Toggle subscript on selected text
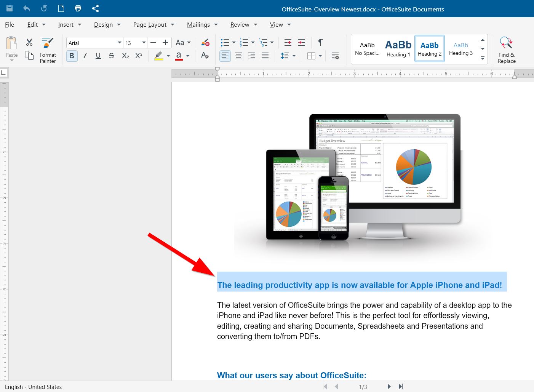 point(125,56)
